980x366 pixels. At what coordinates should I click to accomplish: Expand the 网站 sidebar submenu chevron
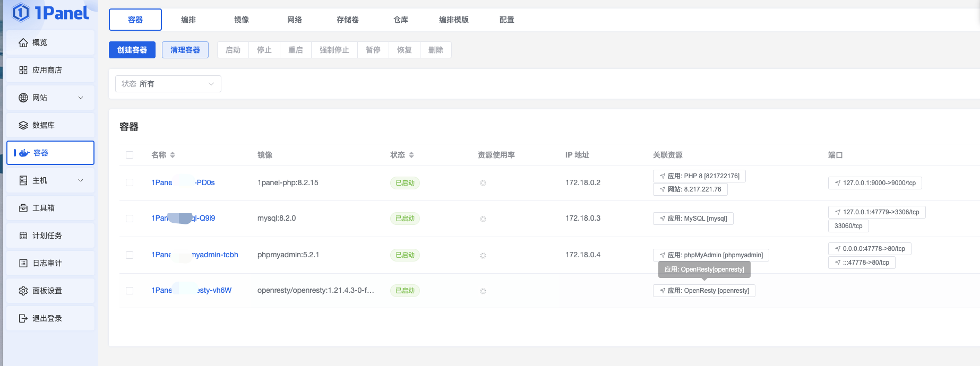(81, 98)
